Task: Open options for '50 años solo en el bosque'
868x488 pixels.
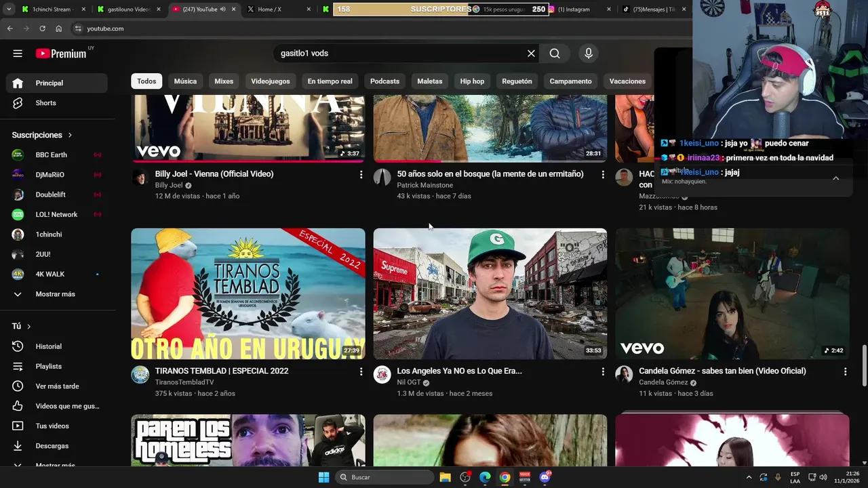Action: (603, 175)
